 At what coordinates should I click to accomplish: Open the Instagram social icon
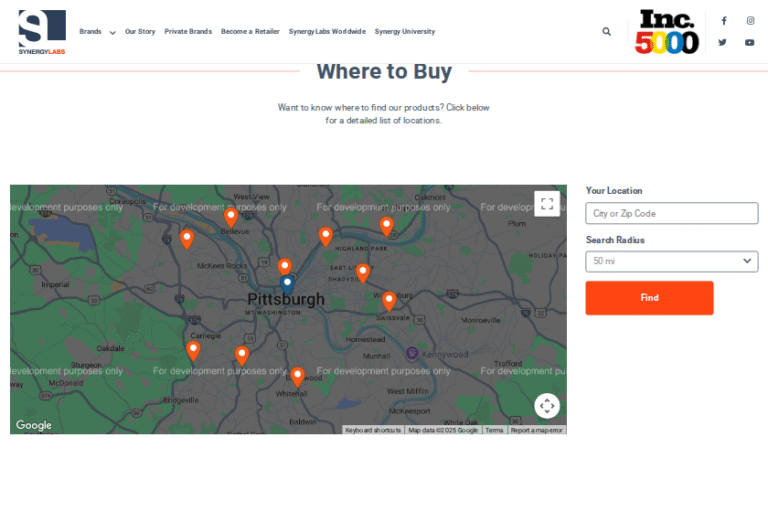[750, 20]
